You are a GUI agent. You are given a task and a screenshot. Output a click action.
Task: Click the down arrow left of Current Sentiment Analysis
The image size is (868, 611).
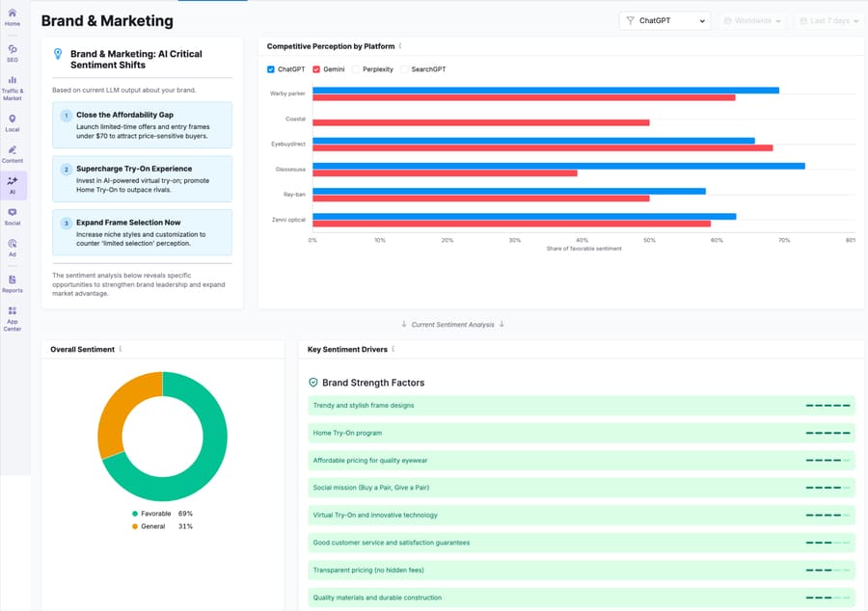coord(404,324)
